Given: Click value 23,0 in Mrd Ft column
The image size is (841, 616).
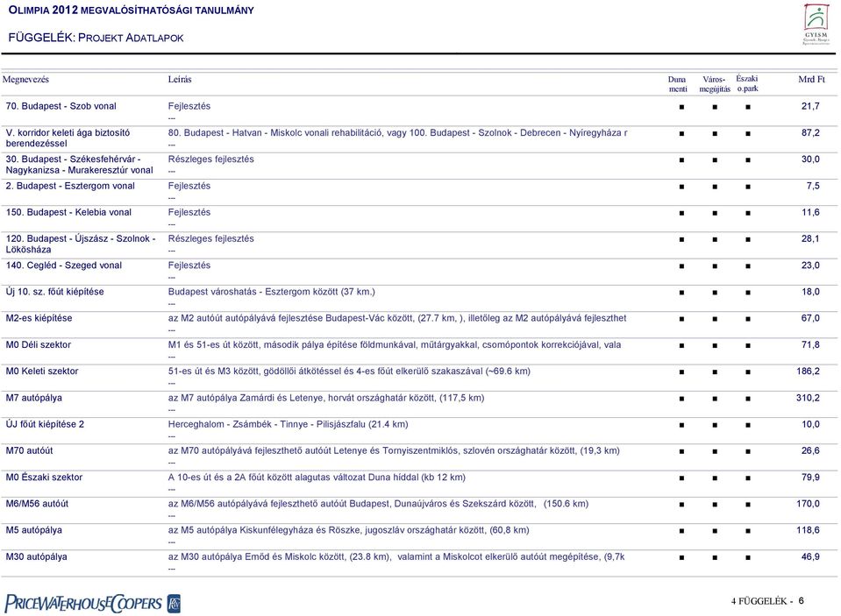Looking at the screenshot, I should coord(810,266).
